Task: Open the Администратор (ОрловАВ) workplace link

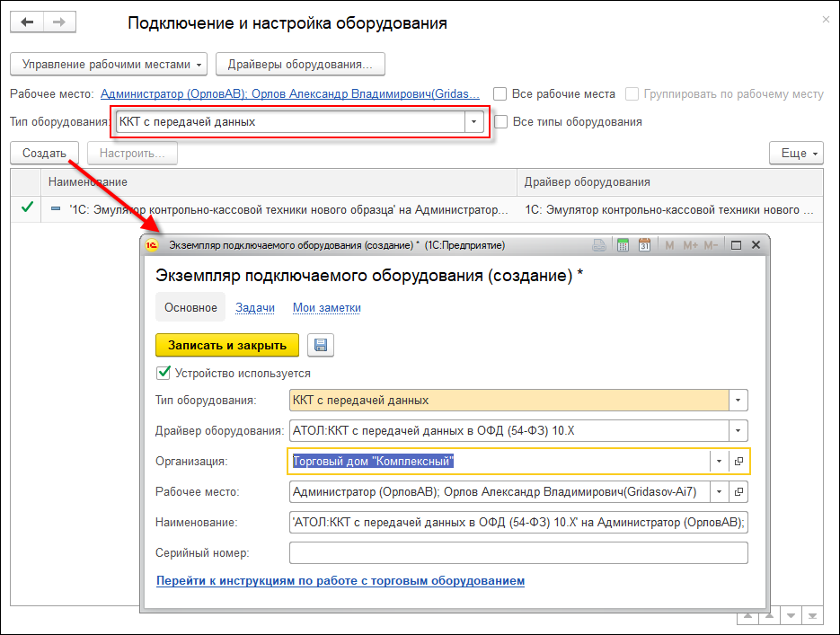Action: pos(290,94)
